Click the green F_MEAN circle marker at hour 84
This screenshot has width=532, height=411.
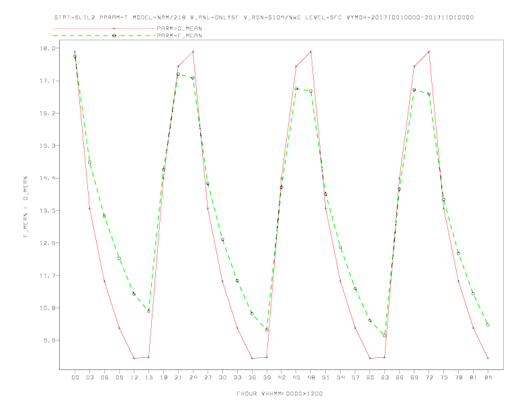tap(488, 325)
